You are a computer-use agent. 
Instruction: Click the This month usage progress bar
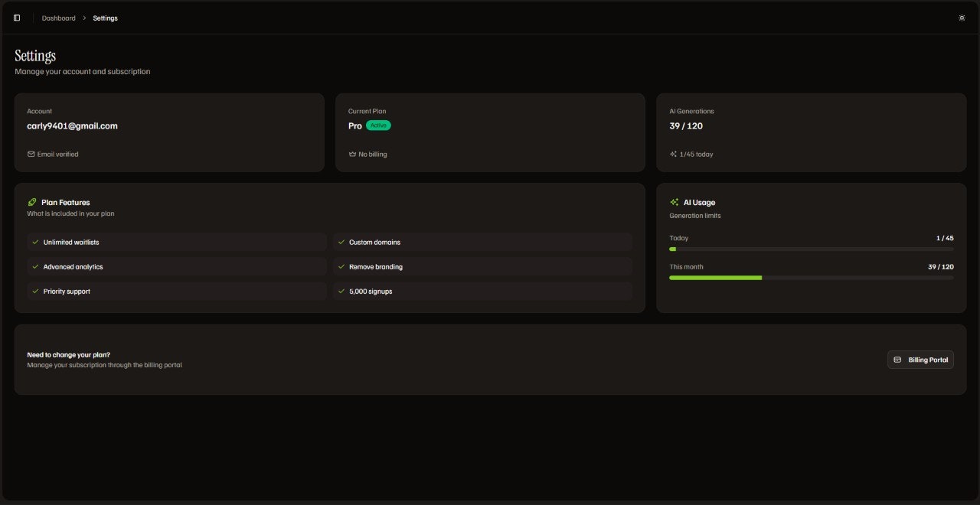(812, 278)
